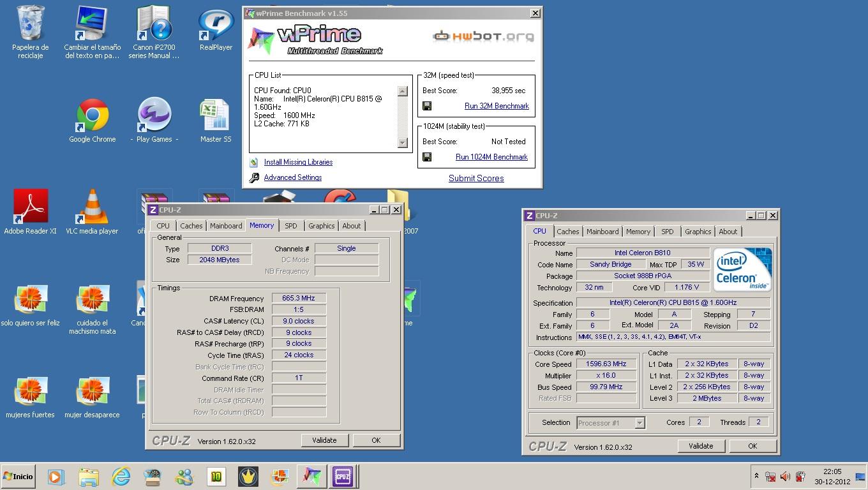Viewport: 868px width, 490px height.
Task: Click OK in memory CPU-Z window
Action: pos(376,440)
